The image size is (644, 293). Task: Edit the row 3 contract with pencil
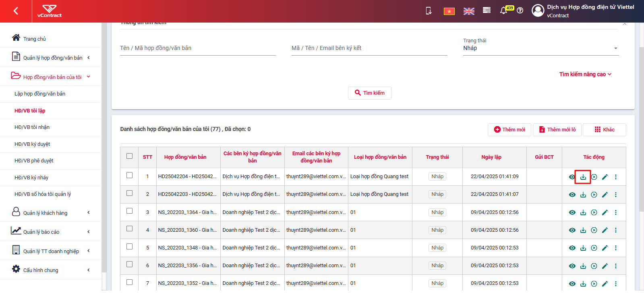tap(605, 212)
